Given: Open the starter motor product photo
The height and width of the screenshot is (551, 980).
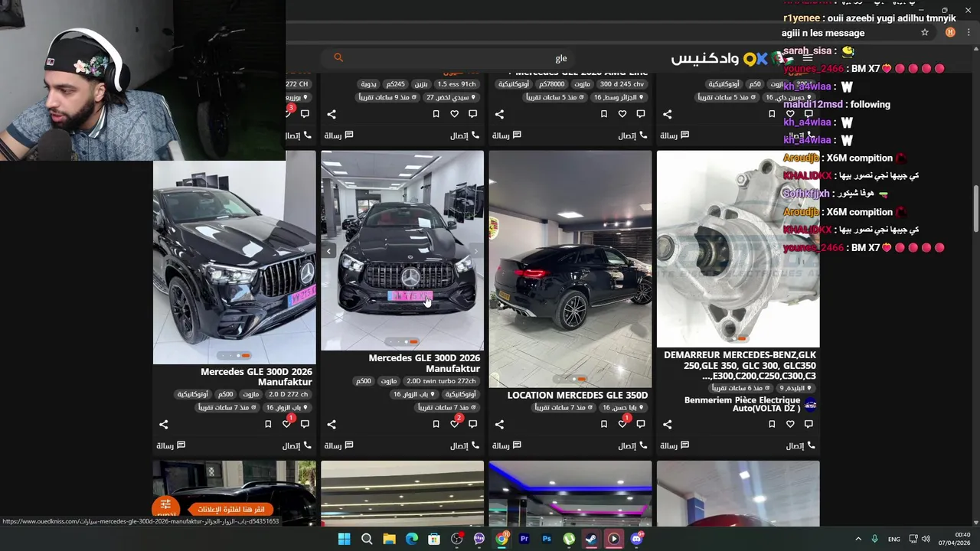Looking at the screenshot, I should click(738, 249).
